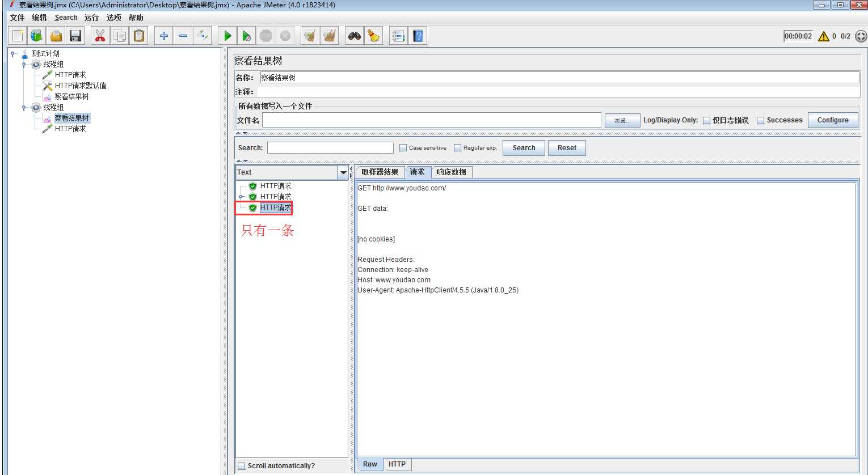Click the Copy icon in toolbar

pyautogui.click(x=120, y=36)
